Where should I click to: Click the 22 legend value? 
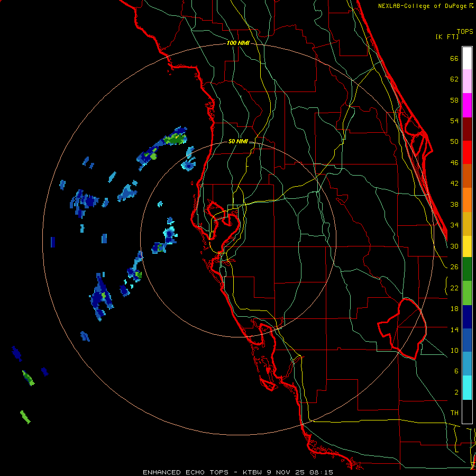[454, 288]
